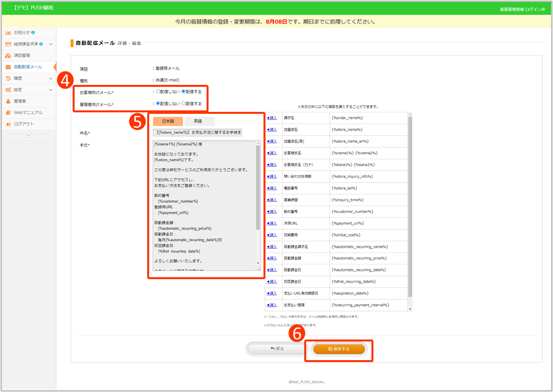Viewport: 553px width, 392px height.
Task: Click the 挿入 link for 請求名
Action: click(x=271, y=118)
